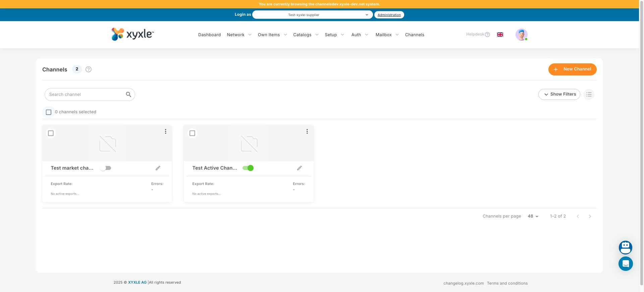Open the Catalogs menu
644x292 pixels.
pos(306,35)
